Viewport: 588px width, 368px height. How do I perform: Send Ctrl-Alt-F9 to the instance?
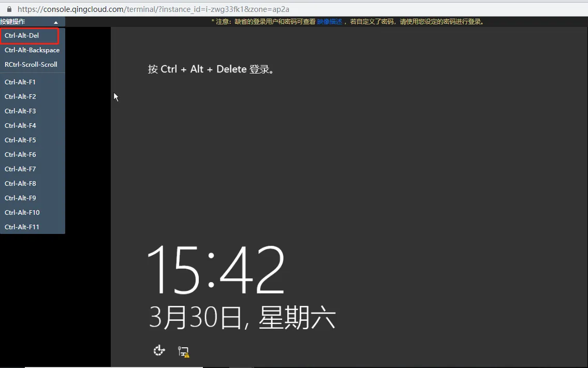[20, 198]
